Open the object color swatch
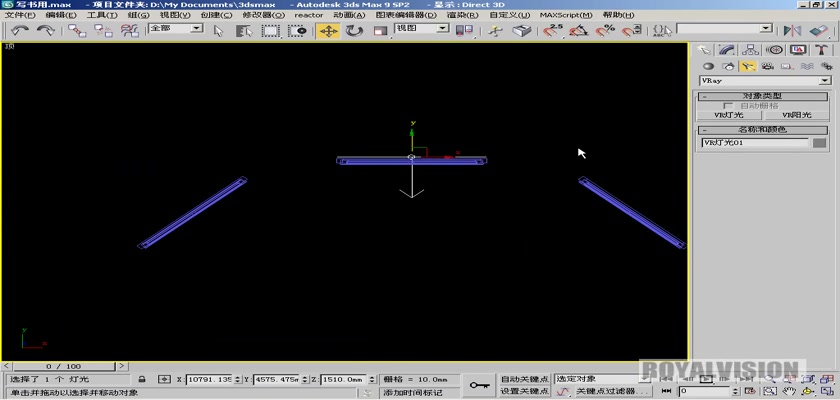 [x=819, y=143]
